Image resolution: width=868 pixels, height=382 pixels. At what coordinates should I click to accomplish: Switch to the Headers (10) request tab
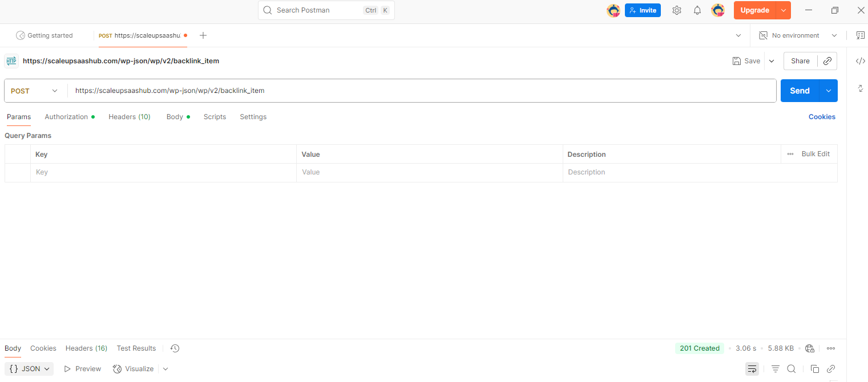click(129, 116)
